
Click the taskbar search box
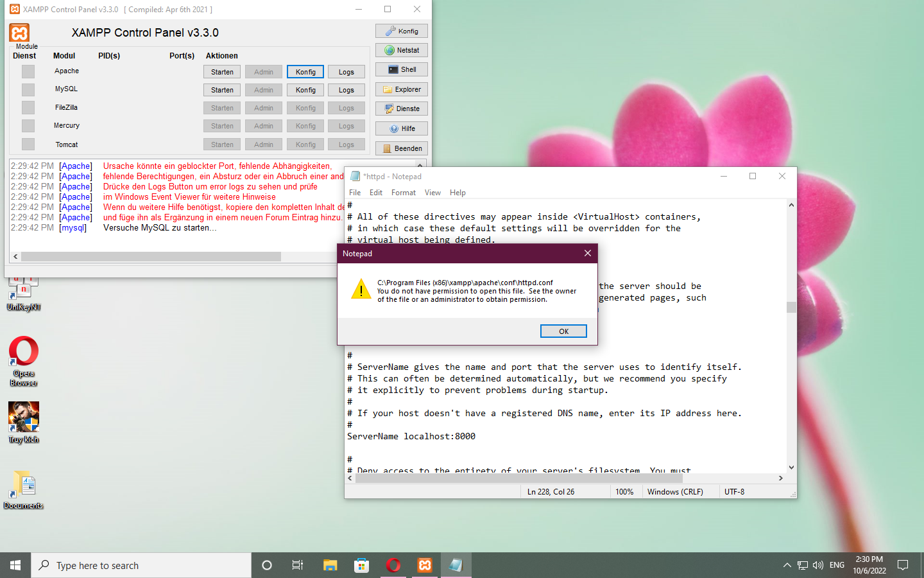tap(141, 565)
